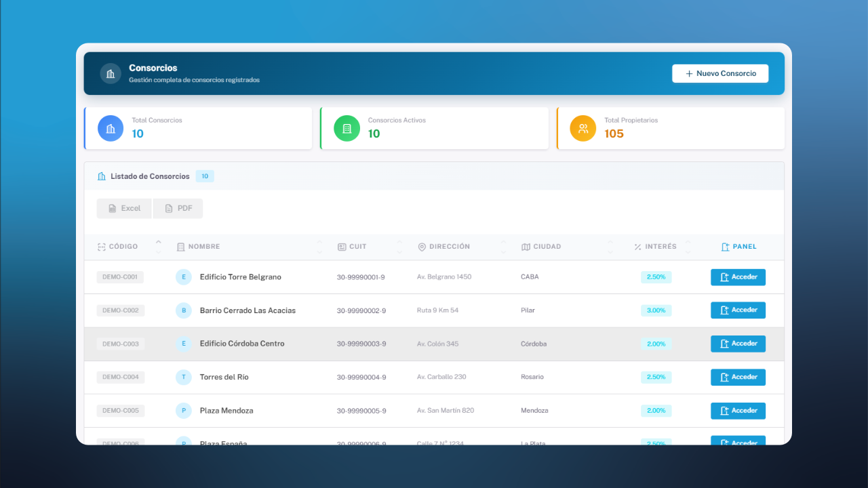Click the CUIT 30-99990001-9
Screen dimensions: 868x488
point(361,277)
